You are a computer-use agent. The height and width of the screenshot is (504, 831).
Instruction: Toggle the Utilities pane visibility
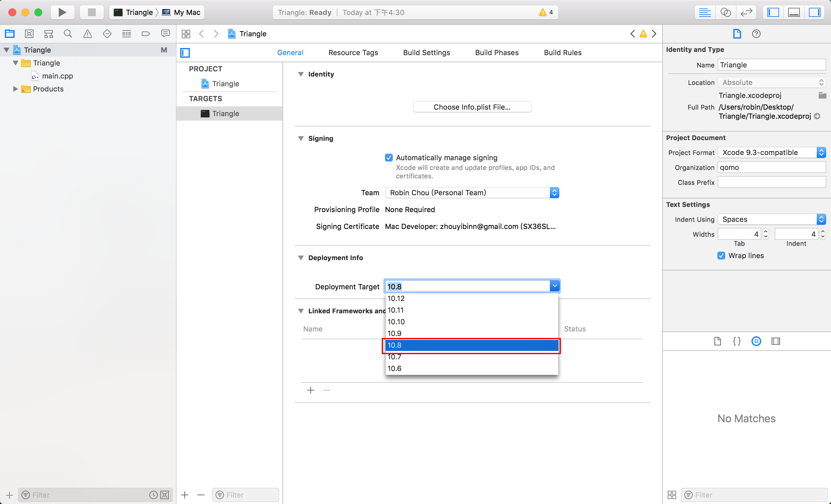tap(814, 12)
